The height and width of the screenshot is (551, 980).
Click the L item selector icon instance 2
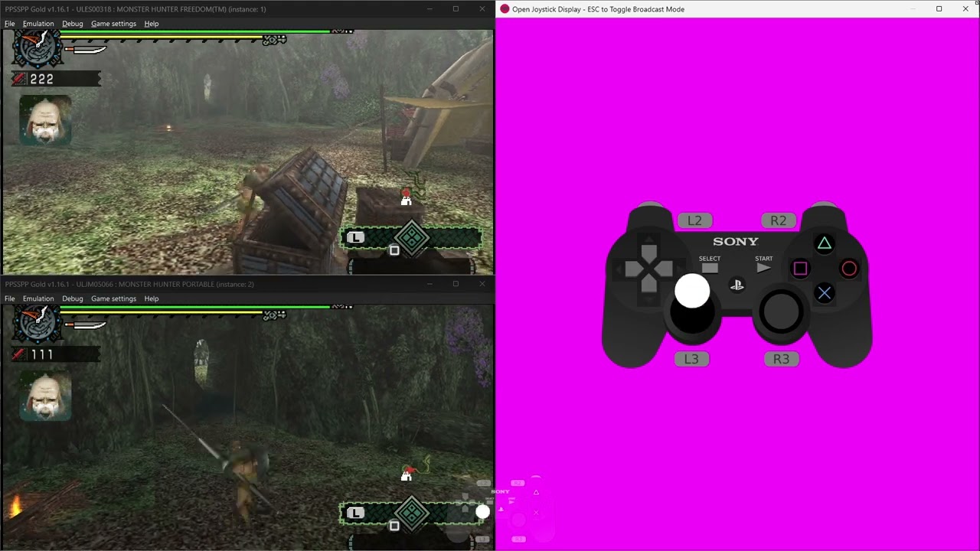pos(355,513)
